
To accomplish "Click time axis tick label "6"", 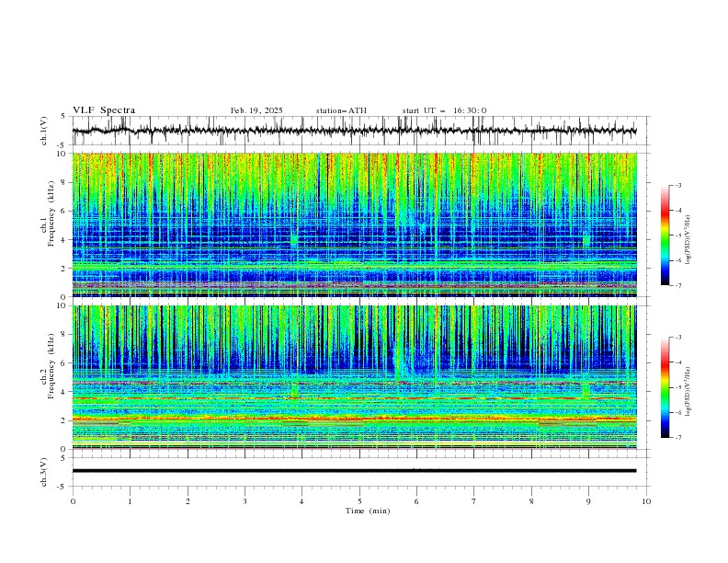I will click(416, 501).
